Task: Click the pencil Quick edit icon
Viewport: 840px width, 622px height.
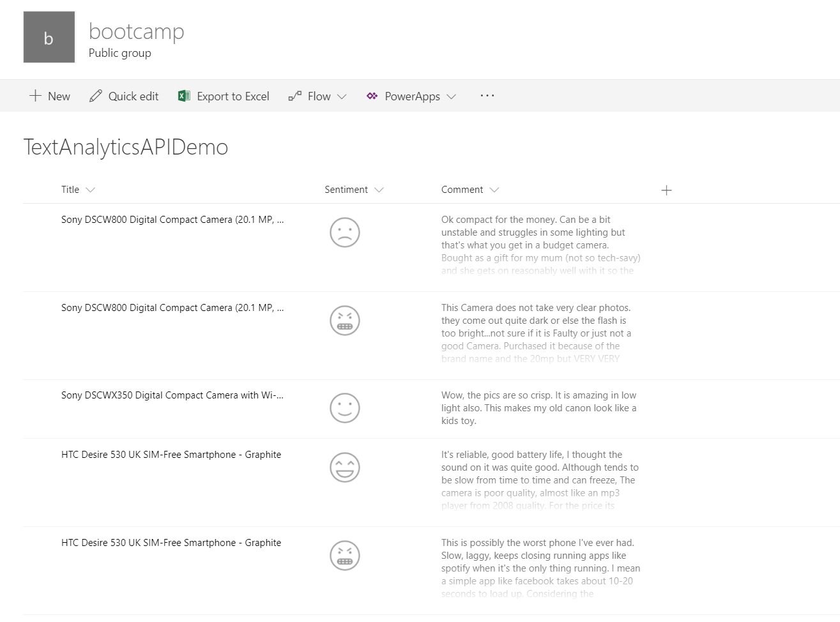Action: tap(96, 96)
